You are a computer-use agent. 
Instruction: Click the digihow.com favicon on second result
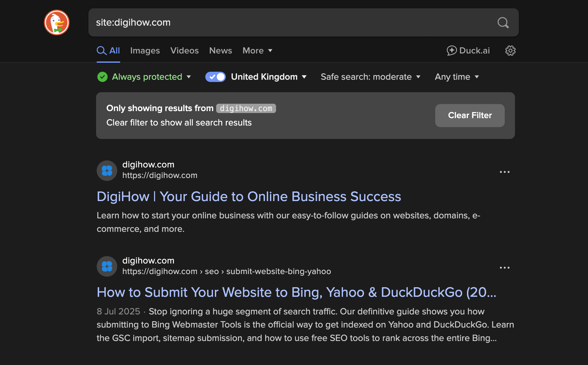click(107, 266)
